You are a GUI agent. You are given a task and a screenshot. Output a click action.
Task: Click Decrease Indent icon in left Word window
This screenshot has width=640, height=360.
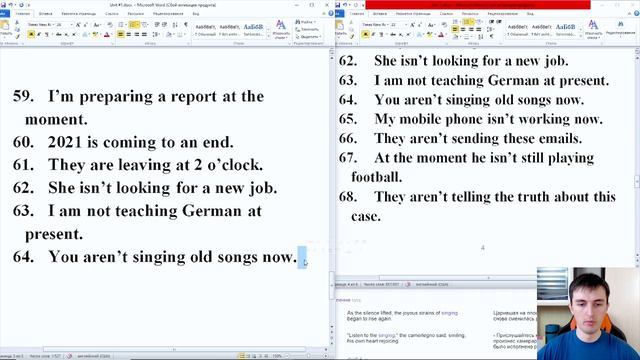tap(157, 25)
